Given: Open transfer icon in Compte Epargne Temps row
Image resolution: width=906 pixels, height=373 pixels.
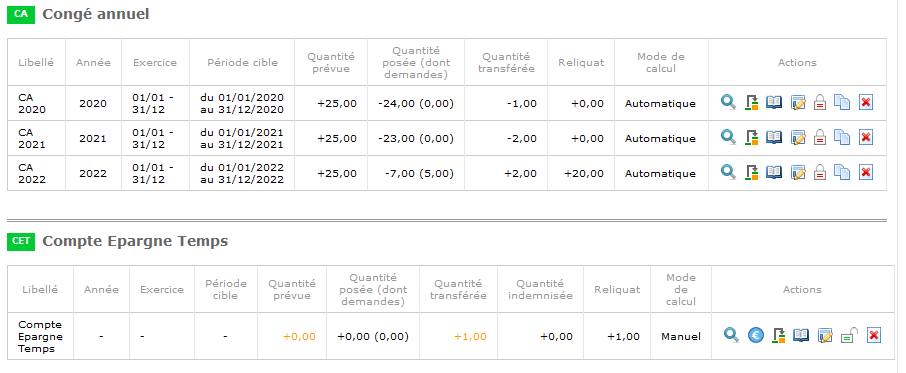Looking at the screenshot, I should pos(779,335).
